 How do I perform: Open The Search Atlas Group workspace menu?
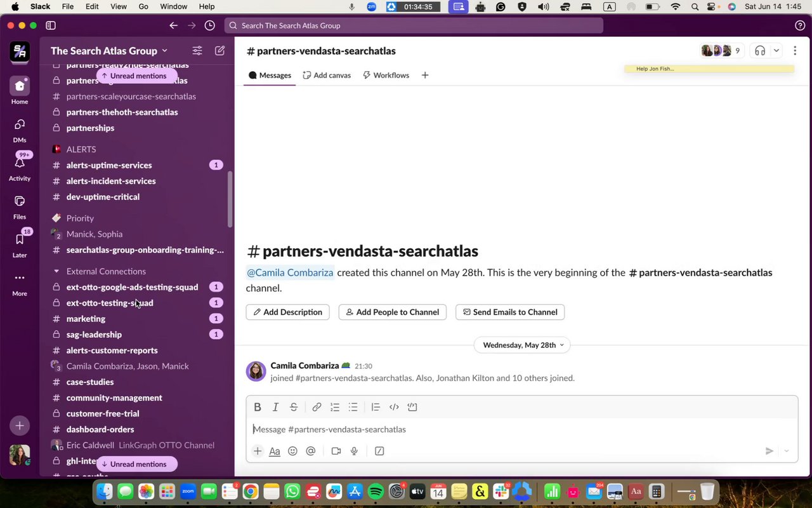click(109, 51)
